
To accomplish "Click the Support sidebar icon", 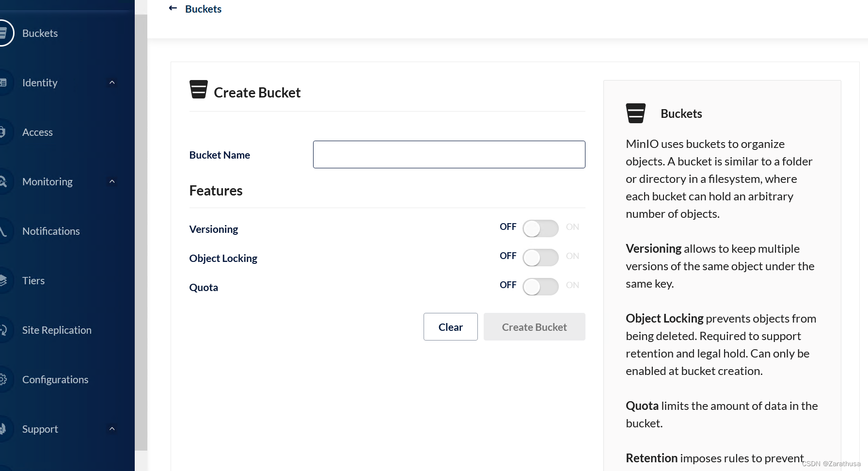I will point(3,429).
